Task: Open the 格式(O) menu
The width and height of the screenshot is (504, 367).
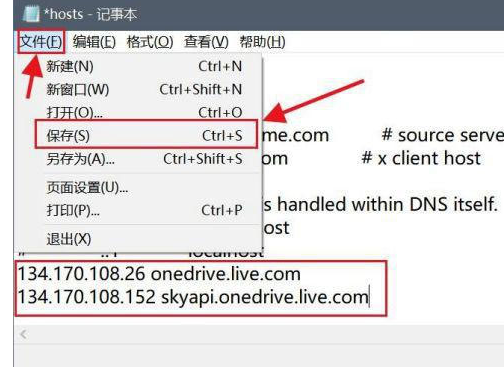Action: [x=150, y=42]
